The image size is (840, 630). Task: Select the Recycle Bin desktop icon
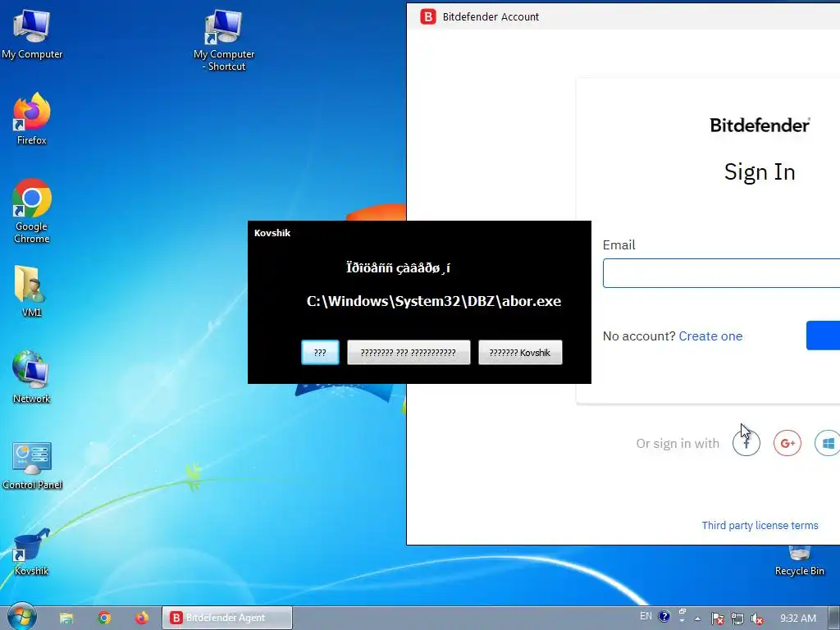[x=799, y=560]
